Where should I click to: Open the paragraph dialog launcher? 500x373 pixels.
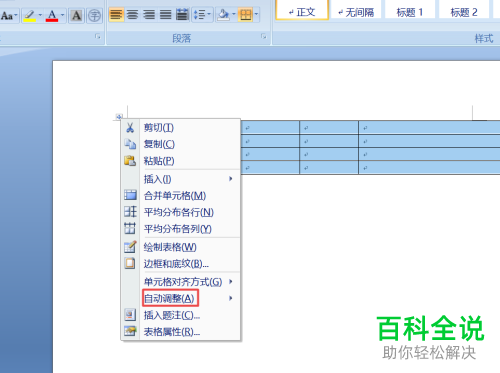point(264,36)
